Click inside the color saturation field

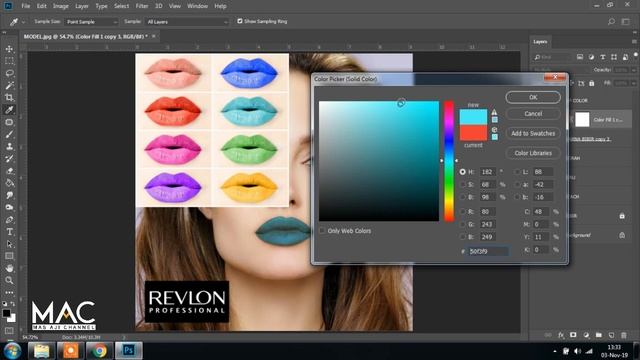pos(379,161)
